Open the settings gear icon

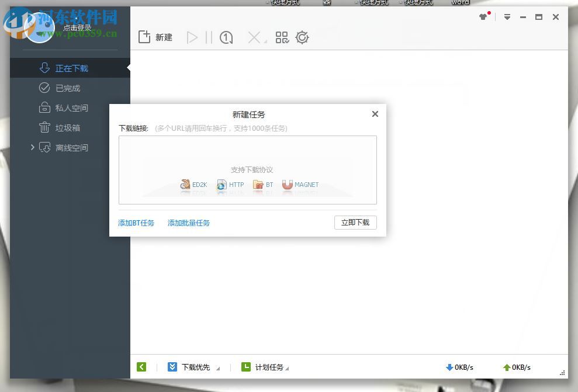coord(302,37)
